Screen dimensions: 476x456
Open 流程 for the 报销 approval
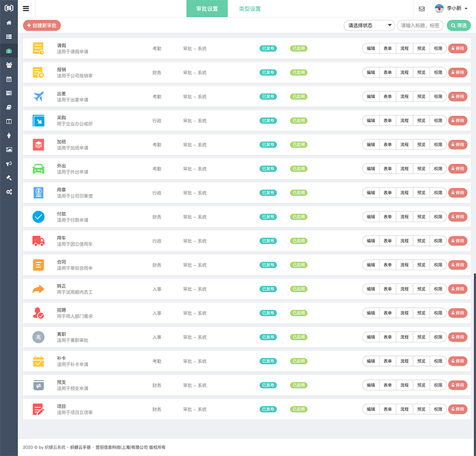[405, 73]
